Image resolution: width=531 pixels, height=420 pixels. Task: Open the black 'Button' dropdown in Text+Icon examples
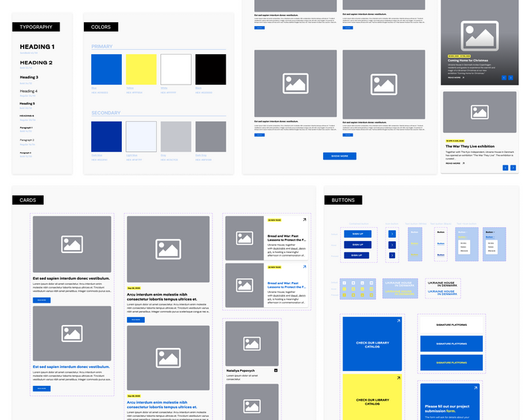[490, 232]
